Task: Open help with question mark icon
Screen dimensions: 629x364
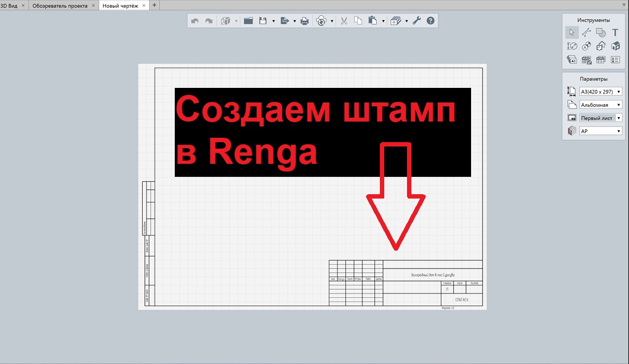Action: 430,21
